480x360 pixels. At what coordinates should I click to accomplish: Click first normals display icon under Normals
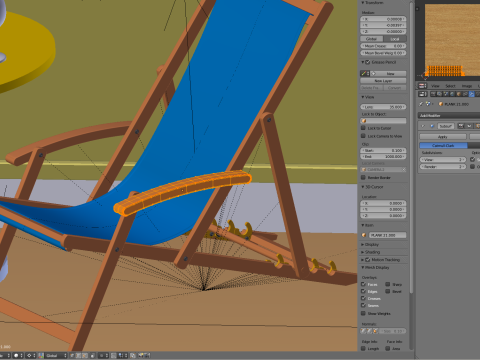click(364, 331)
